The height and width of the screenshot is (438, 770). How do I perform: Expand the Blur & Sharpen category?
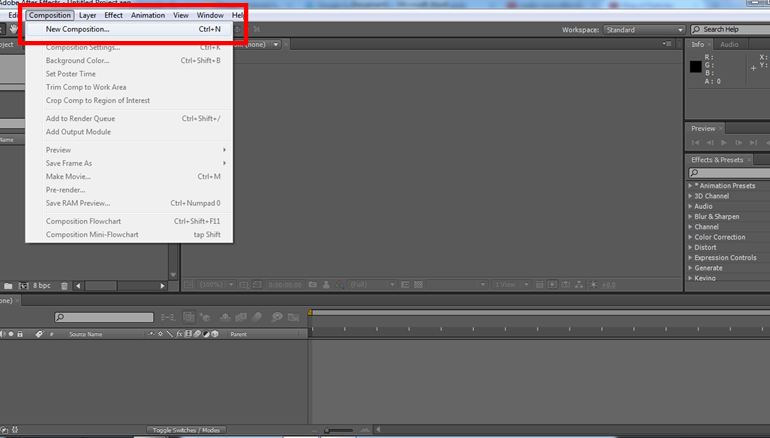[690, 217]
